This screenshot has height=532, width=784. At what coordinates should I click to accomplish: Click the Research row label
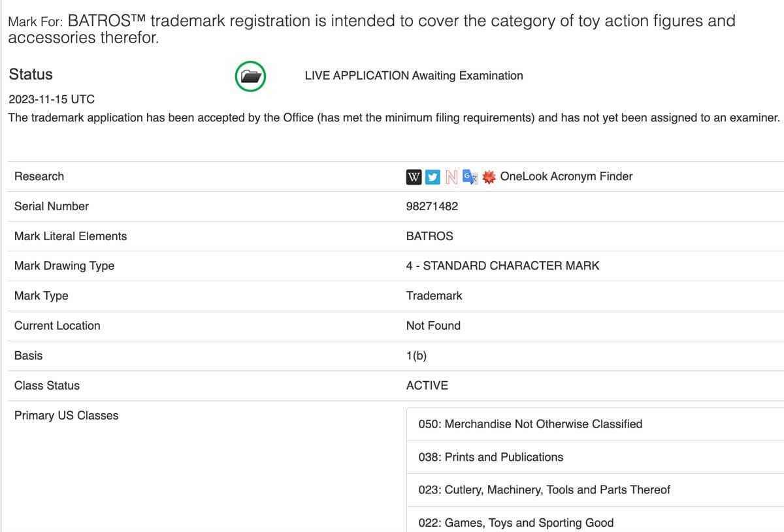coord(39,176)
